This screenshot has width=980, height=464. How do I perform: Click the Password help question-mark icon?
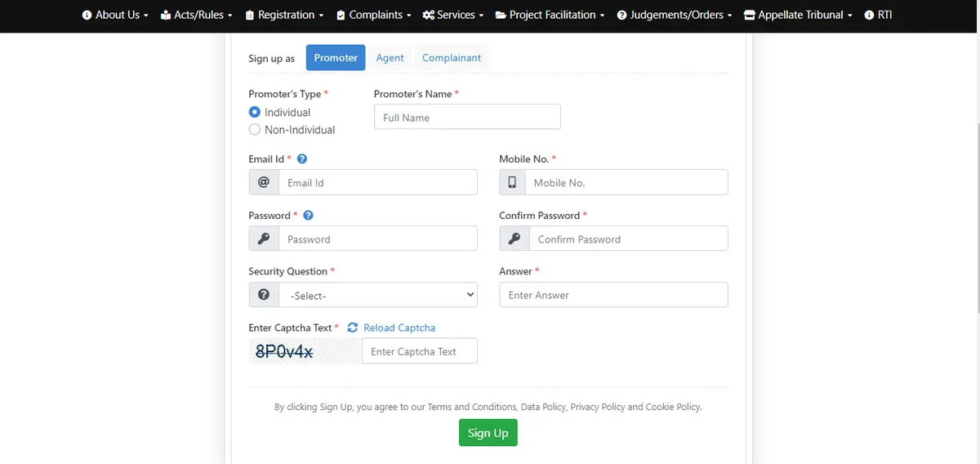308,216
